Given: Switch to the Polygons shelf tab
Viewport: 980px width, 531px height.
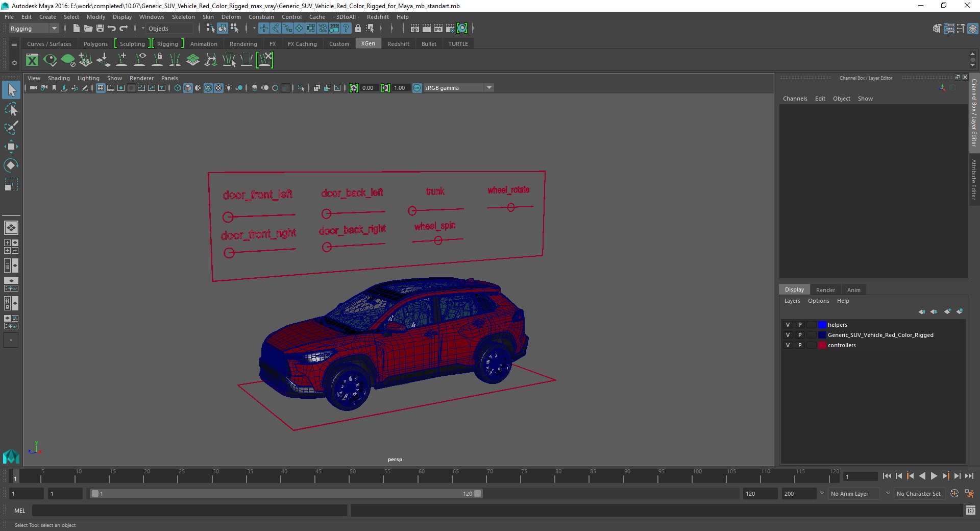Looking at the screenshot, I should [x=95, y=44].
